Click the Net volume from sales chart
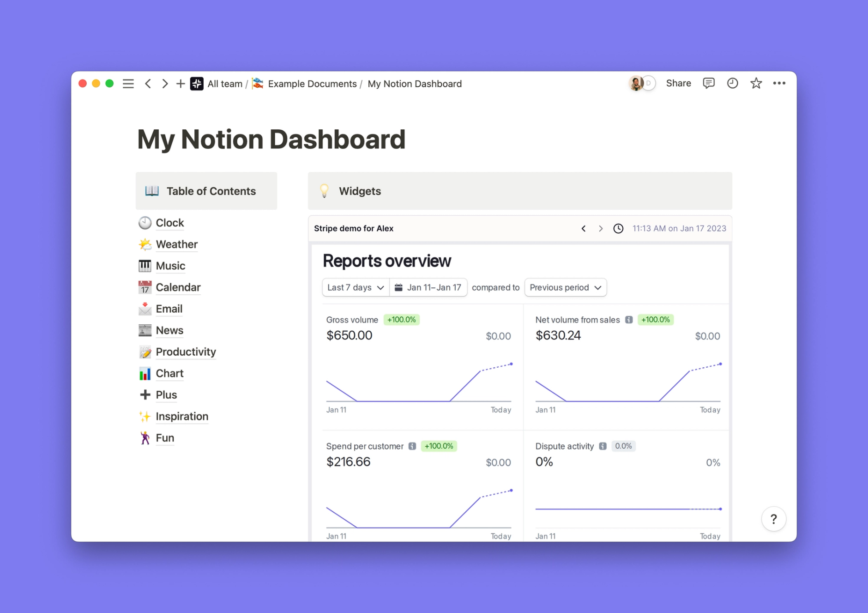This screenshot has width=868, height=613. click(628, 382)
